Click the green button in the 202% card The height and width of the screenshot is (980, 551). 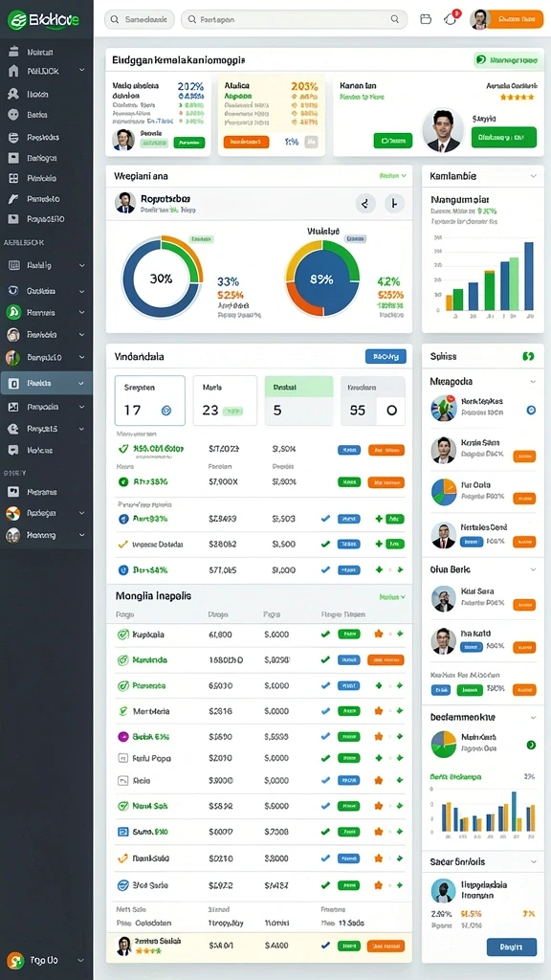coord(188,143)
